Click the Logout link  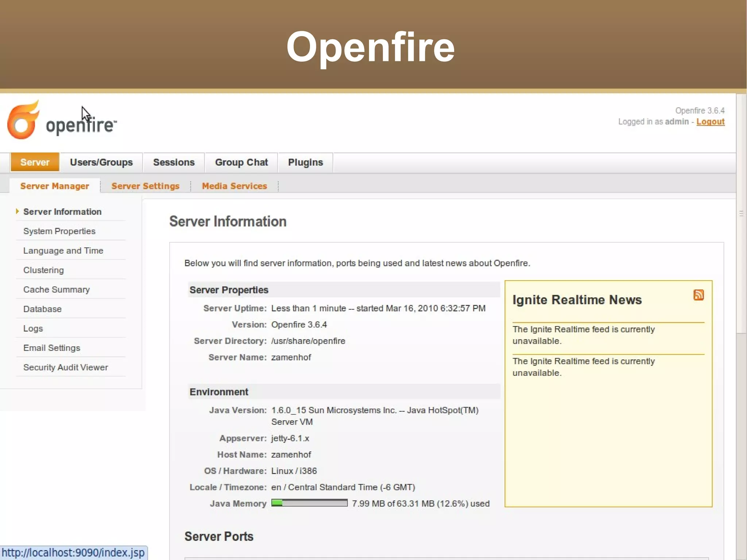[x=710, y=122]
